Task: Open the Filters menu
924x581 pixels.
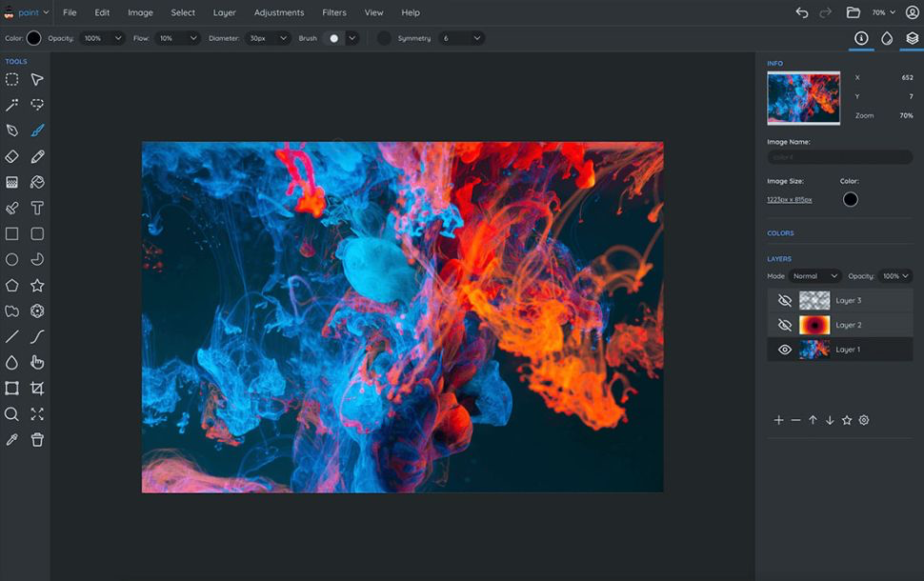Action: (x=334, y=12)
